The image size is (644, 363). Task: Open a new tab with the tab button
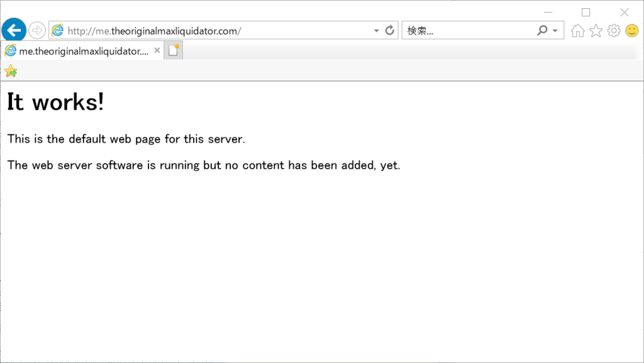click(174, 50)
